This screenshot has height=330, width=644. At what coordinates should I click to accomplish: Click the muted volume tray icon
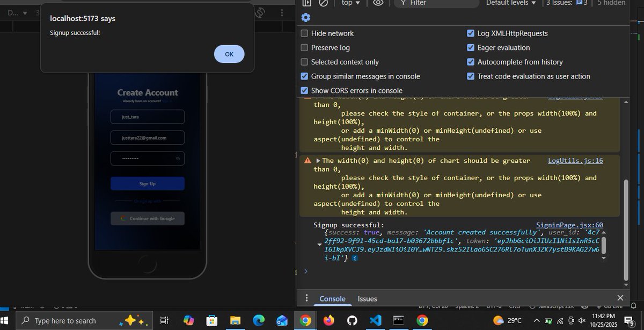(x=582, y=320)
